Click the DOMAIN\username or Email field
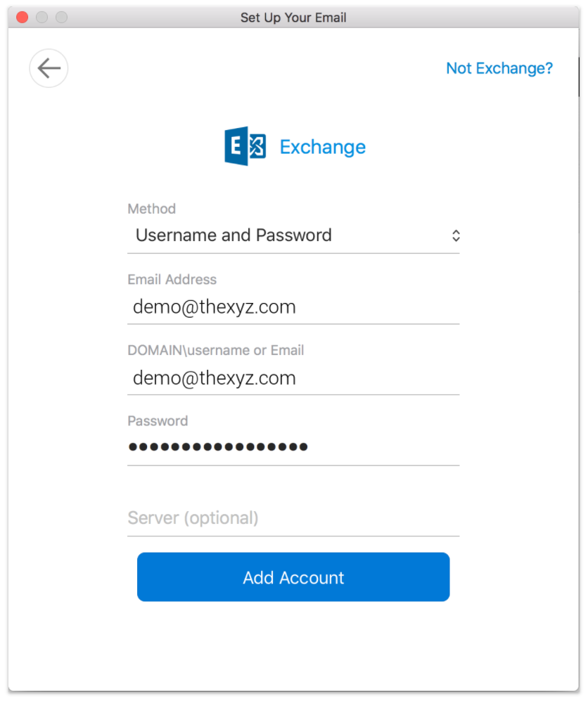 click(293, 378)
